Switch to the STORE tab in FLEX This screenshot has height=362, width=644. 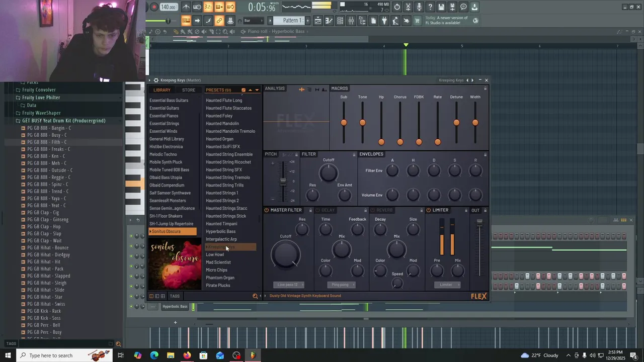pos(189,90)
